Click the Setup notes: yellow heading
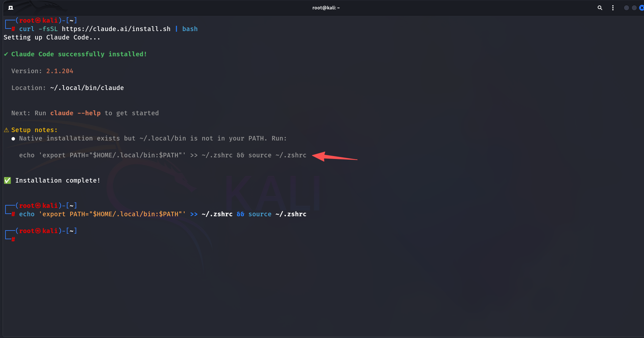This screenshot has height=338, width=644. [34, 130]
